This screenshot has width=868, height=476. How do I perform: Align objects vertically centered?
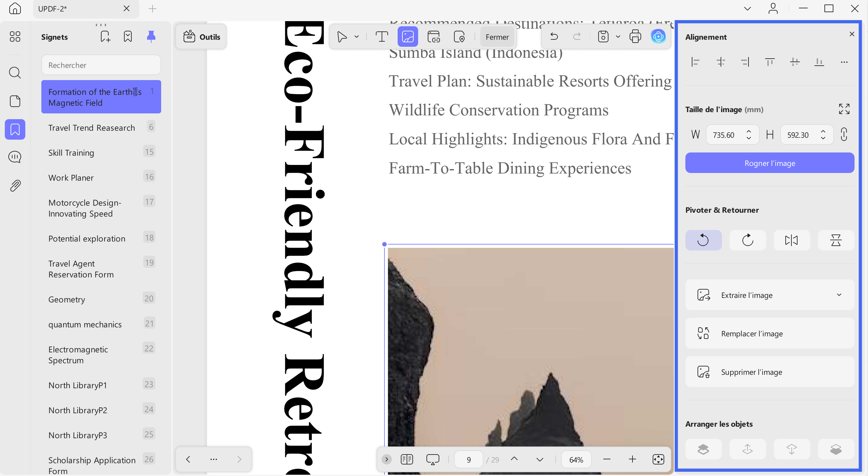point(795,62)
